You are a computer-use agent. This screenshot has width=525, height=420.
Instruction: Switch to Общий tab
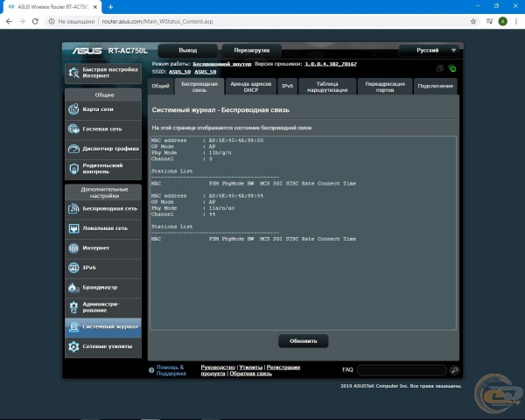click(x=161, y=87)
